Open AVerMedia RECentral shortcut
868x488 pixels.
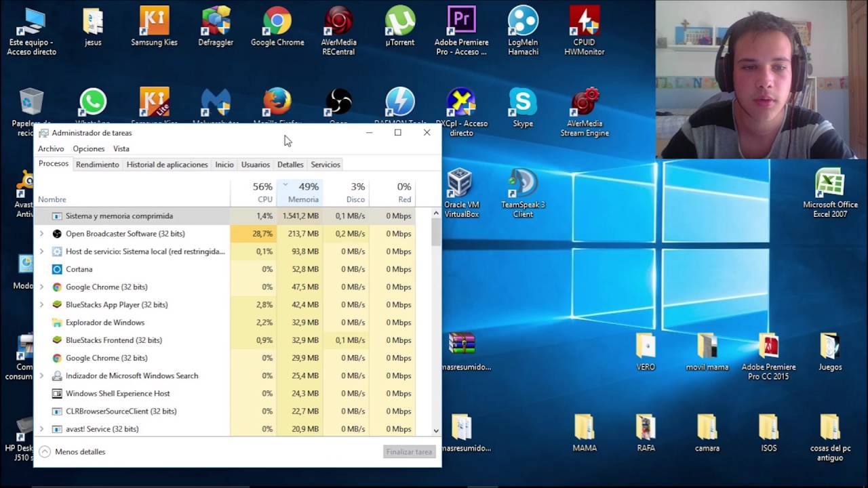click(x=338, y=31)
